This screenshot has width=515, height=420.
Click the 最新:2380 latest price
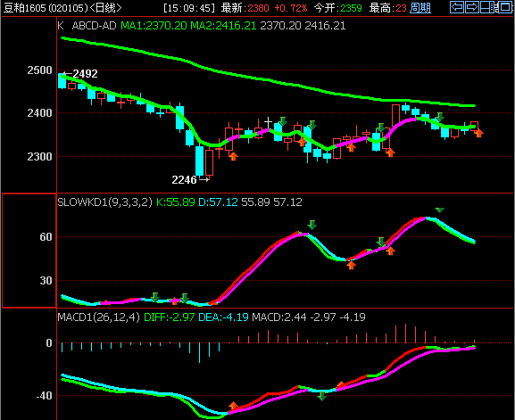pyautogui.click(x=245, y=8)
